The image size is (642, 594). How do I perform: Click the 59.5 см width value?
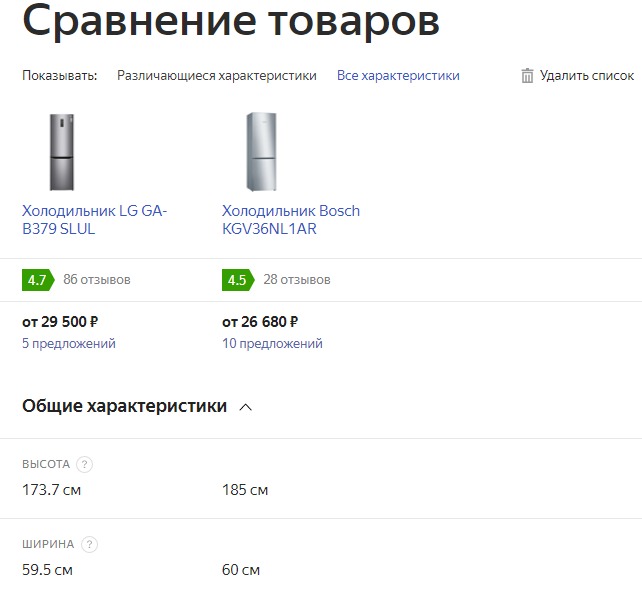click(47, 570)
